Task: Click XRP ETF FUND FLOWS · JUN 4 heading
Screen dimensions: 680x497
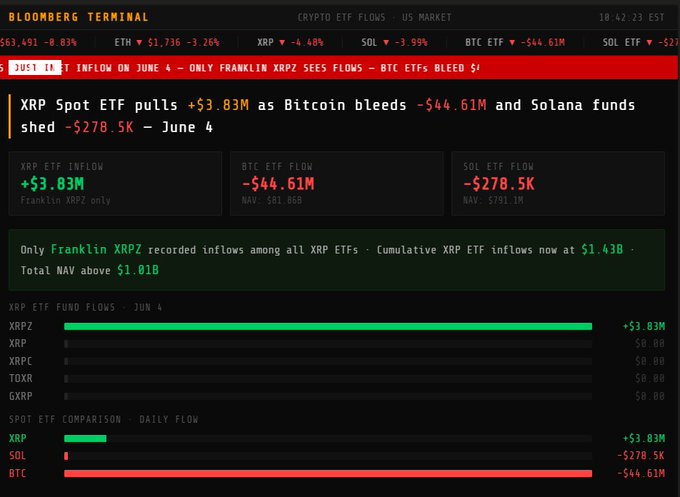Action: pyautogui.click(x=85, y=307)
